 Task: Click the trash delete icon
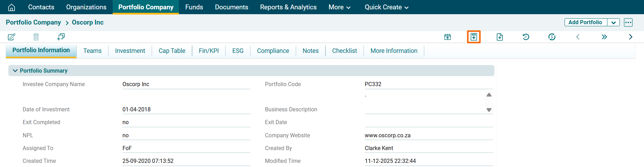tap(36, 37)
